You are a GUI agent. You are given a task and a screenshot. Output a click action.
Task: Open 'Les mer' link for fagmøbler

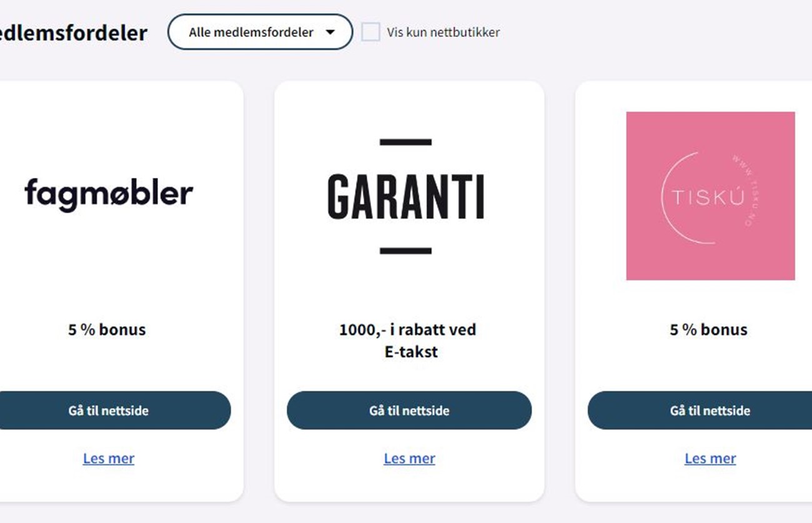pyautogui.click(x=109, y=459)
